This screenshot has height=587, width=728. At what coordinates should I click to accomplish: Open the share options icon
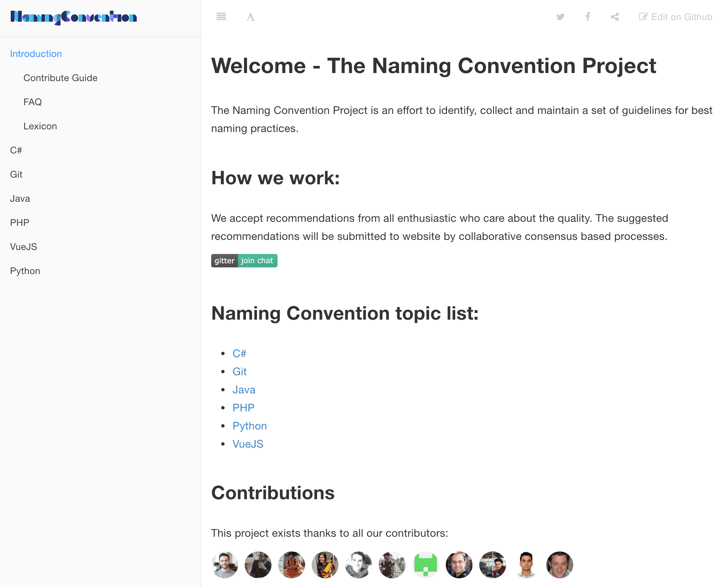[615, 16]
